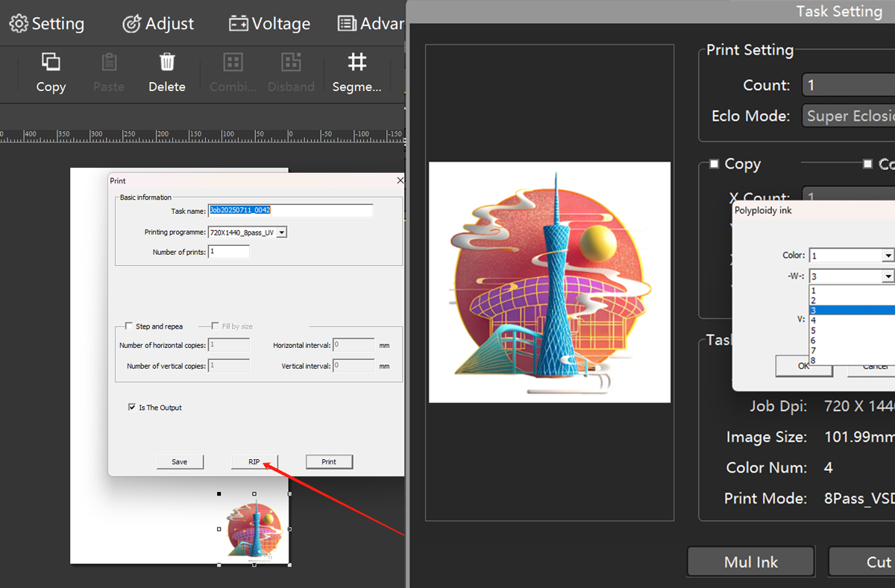Open the Eclo Mode dropdown
This screenshot has height=588, width=895.
pyautogui.click(x=849, y=116)
